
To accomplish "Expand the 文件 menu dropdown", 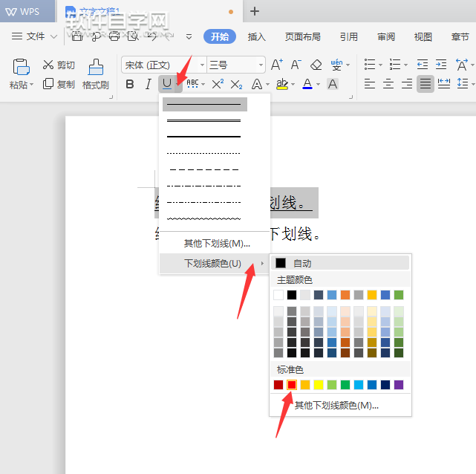I will coord(35,36).
